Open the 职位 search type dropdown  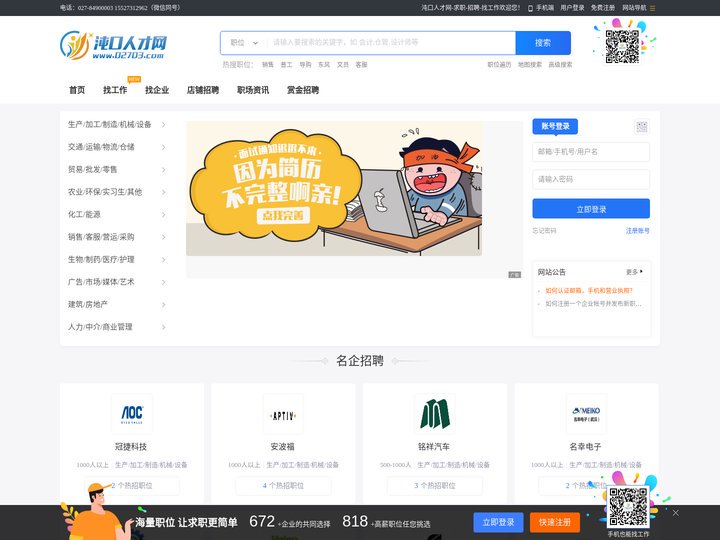click(244, 43)
